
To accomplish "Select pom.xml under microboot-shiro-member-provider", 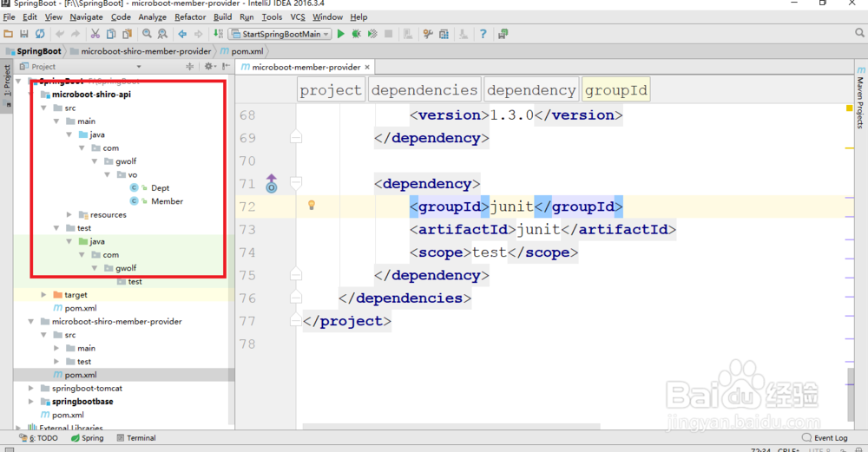I will pos(81,375).
